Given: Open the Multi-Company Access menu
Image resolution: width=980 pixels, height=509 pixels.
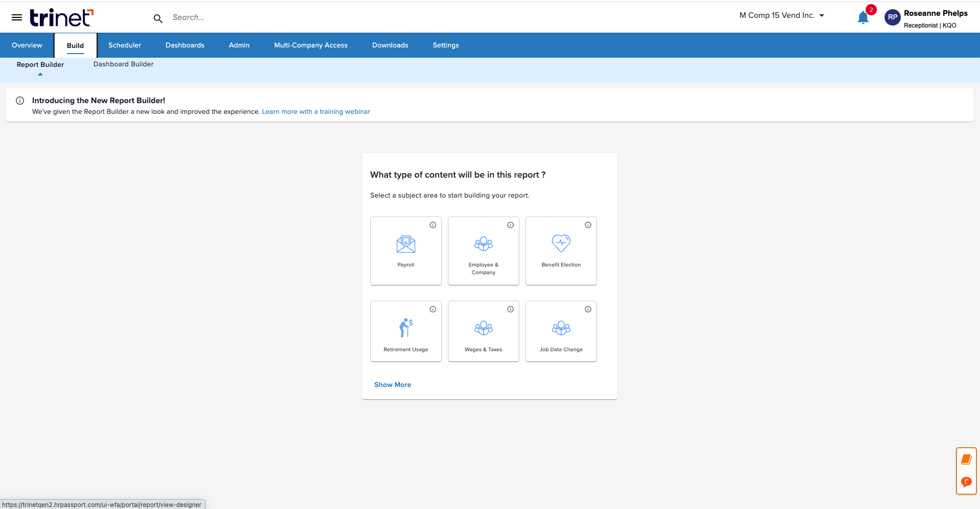Looking at the screenshot, I should coord(310,45).
